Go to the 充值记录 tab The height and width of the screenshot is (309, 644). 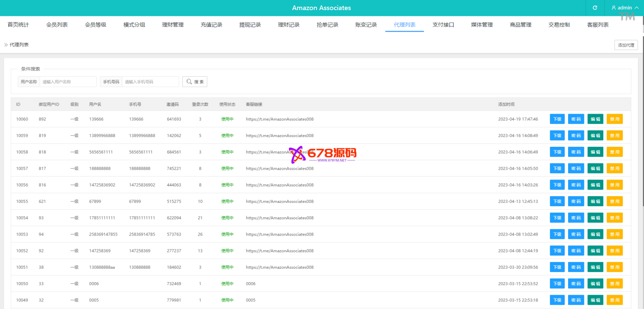pos(211,25)
